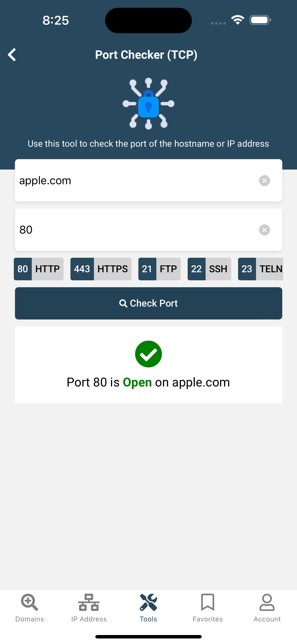297x644 pixels.
Task: Tap the battery status bar icon
Action: tap(260, 20)
